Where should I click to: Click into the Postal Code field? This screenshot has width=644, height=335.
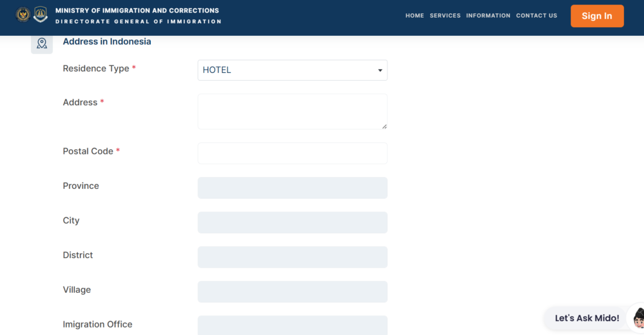tap(292, 153)
